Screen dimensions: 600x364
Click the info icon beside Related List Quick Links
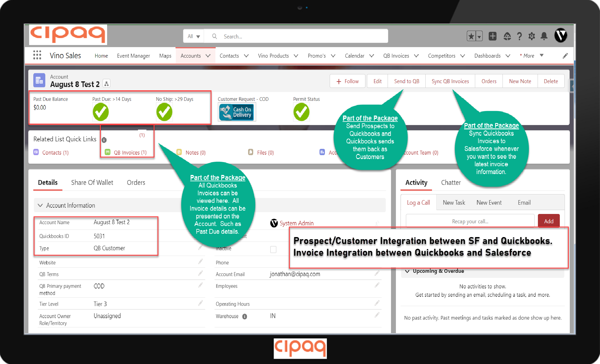click(104, 139)
